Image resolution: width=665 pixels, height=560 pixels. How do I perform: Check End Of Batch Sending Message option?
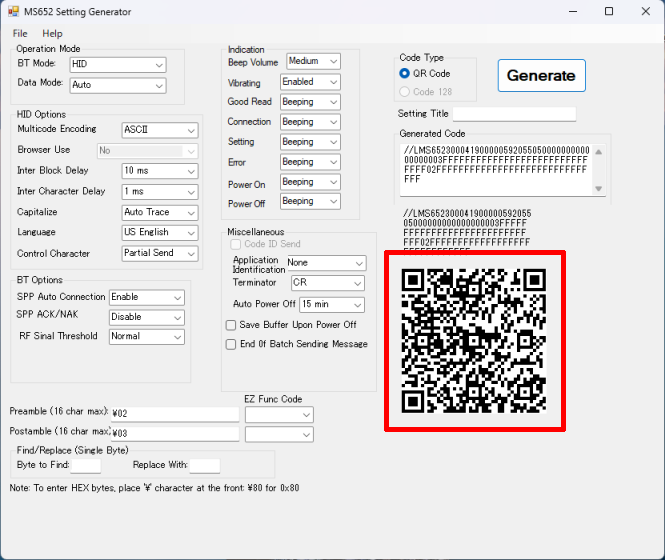click(x=231, y=344)
